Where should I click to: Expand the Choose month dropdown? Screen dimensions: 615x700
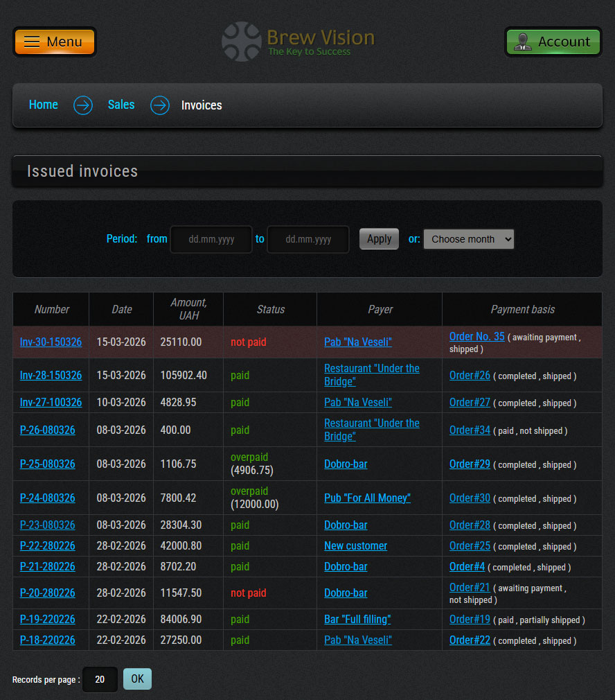(469, 239)
